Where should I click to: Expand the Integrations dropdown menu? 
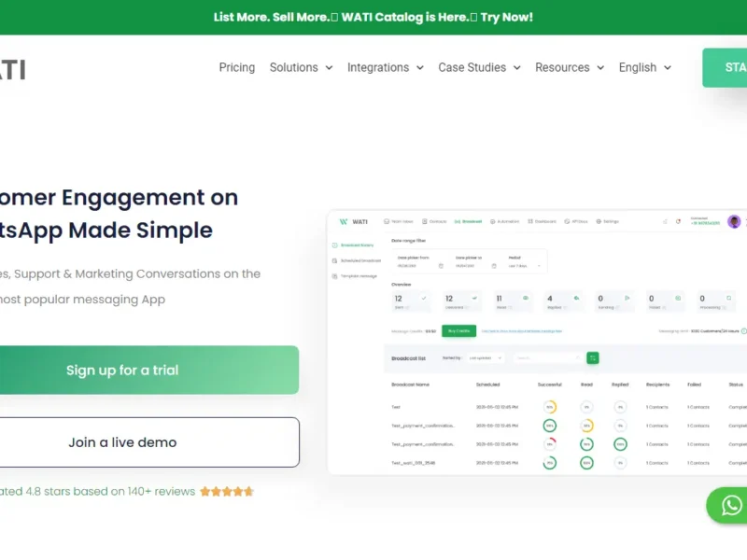point(385,67)
